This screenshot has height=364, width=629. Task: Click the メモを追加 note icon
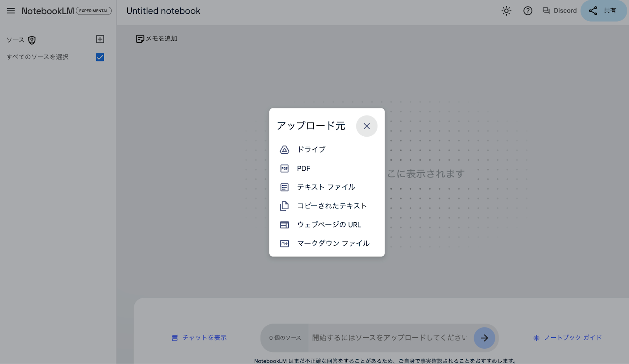coord(140,38)
